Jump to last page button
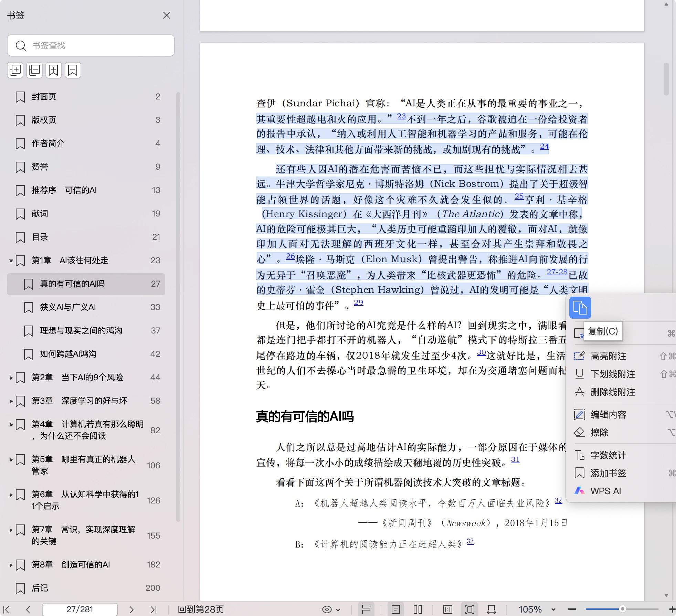 pos(154,609)
